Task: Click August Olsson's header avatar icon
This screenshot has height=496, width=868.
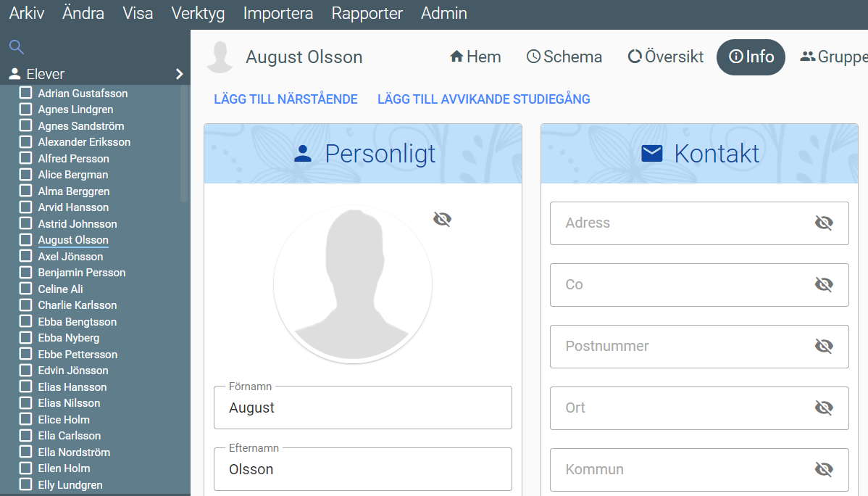Action: pos(220,57)
